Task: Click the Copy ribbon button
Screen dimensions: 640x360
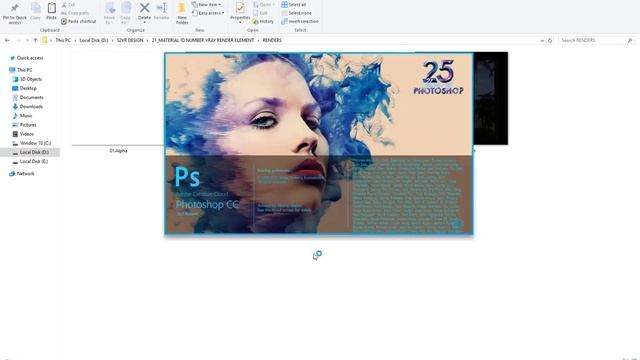Action: point(36,12)
